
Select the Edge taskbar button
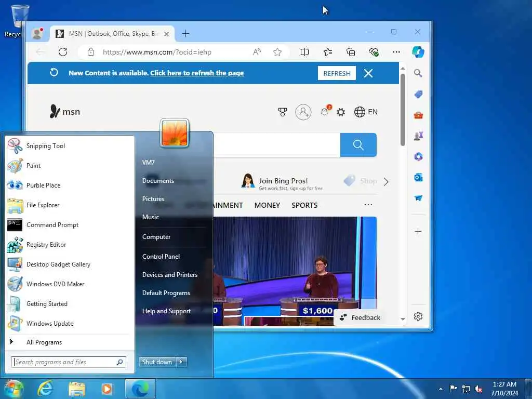point(140,389)
